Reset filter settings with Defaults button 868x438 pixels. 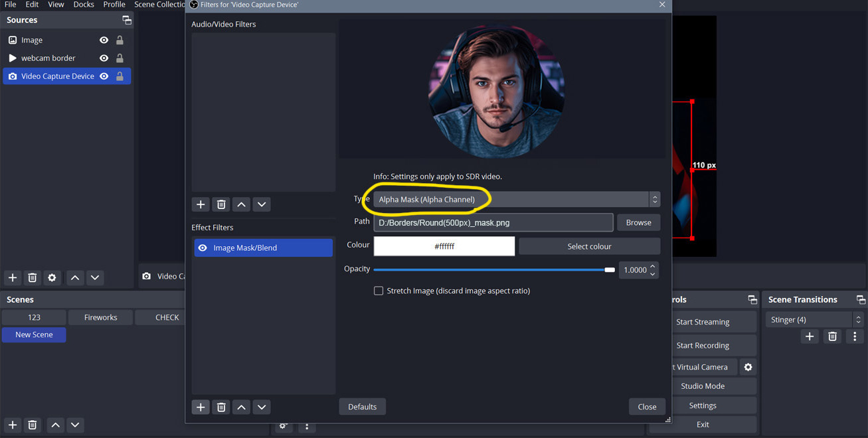click(362, 407)
